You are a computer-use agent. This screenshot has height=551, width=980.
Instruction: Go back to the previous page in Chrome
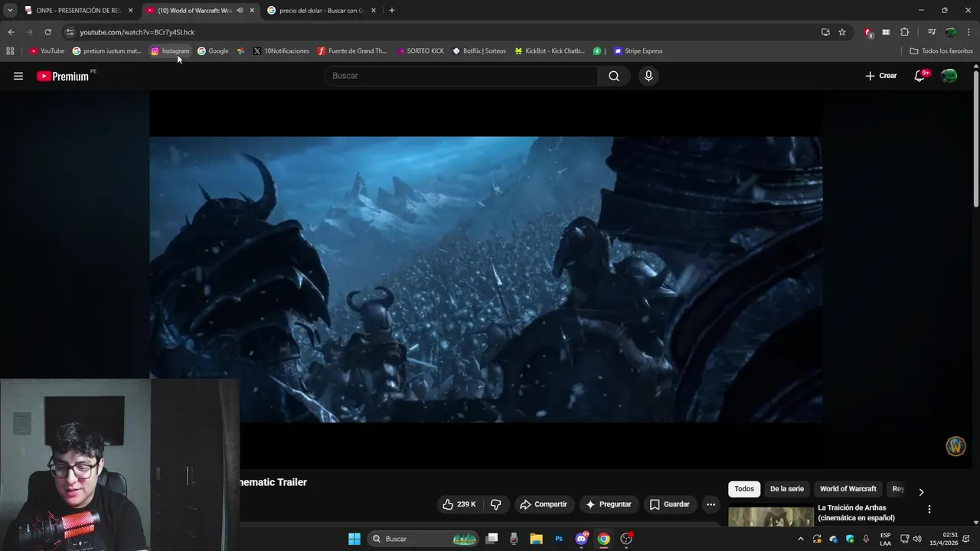click(11, 32)
